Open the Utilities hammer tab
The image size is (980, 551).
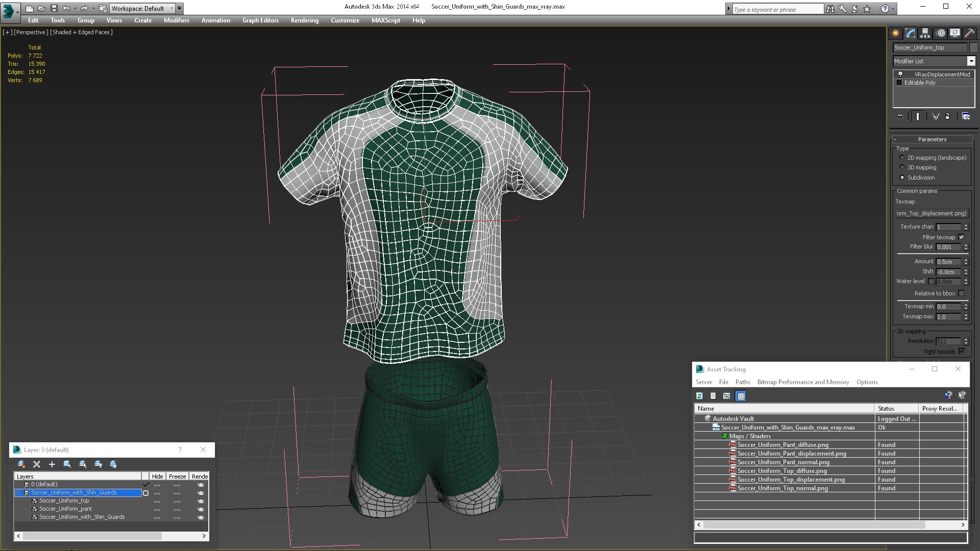969,33
